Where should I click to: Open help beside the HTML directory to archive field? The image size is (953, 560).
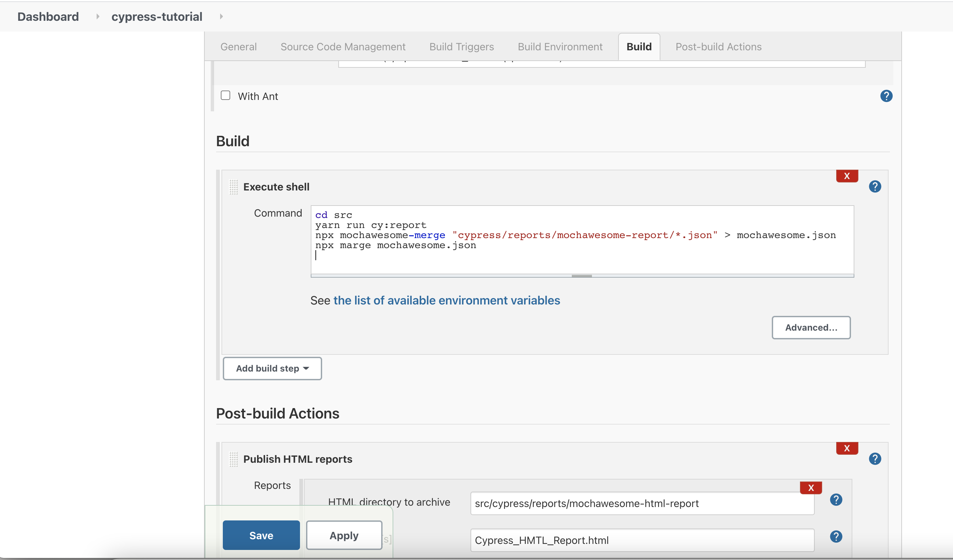coord(836,500)
